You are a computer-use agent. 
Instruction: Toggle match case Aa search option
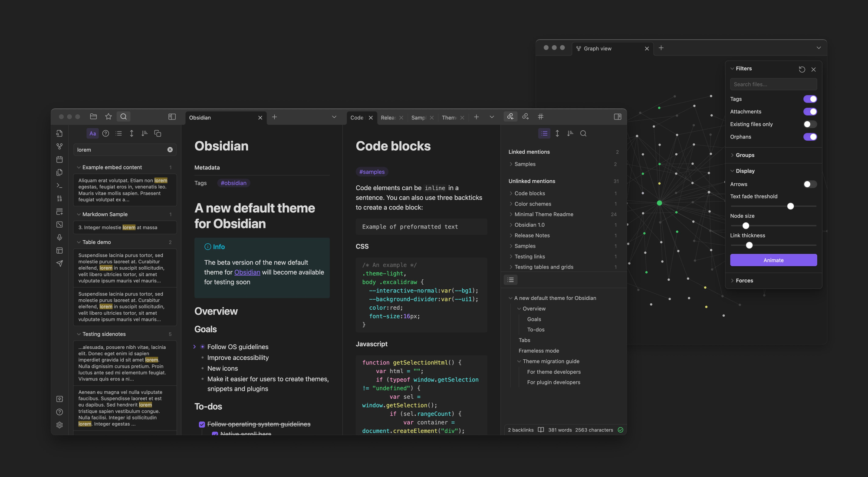92,133
